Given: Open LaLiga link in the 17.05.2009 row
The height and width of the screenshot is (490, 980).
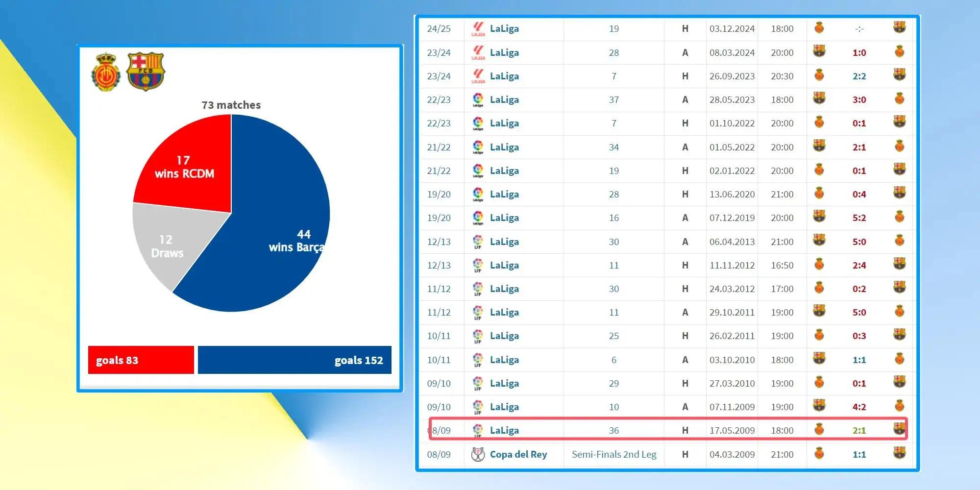Looking at the screenshot, I should [504, 430].
